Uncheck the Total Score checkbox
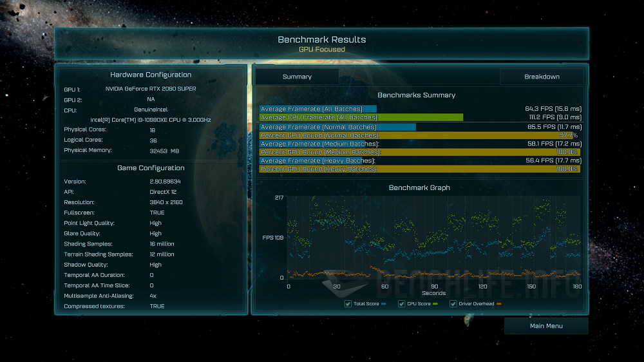The image size is (644, 362). pos(348,304)
